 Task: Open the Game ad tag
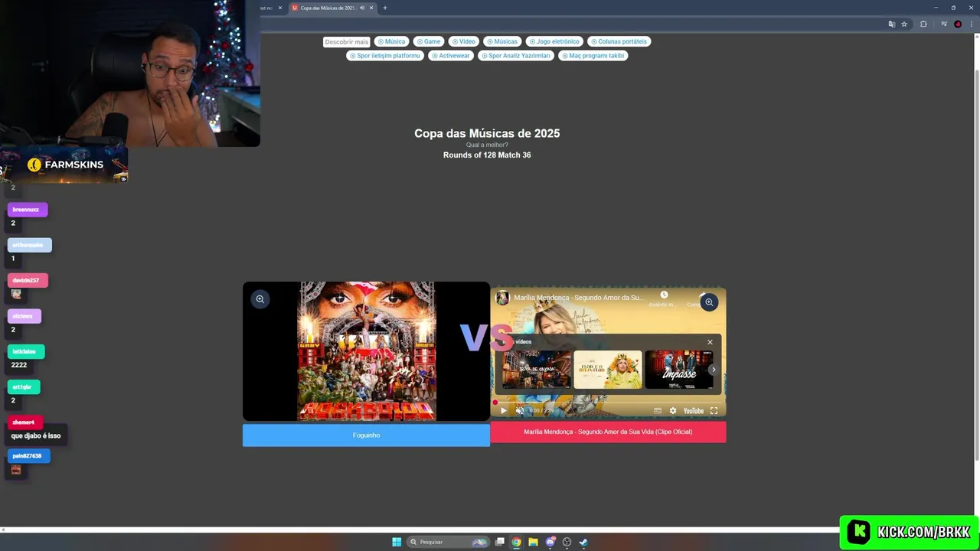429,41
